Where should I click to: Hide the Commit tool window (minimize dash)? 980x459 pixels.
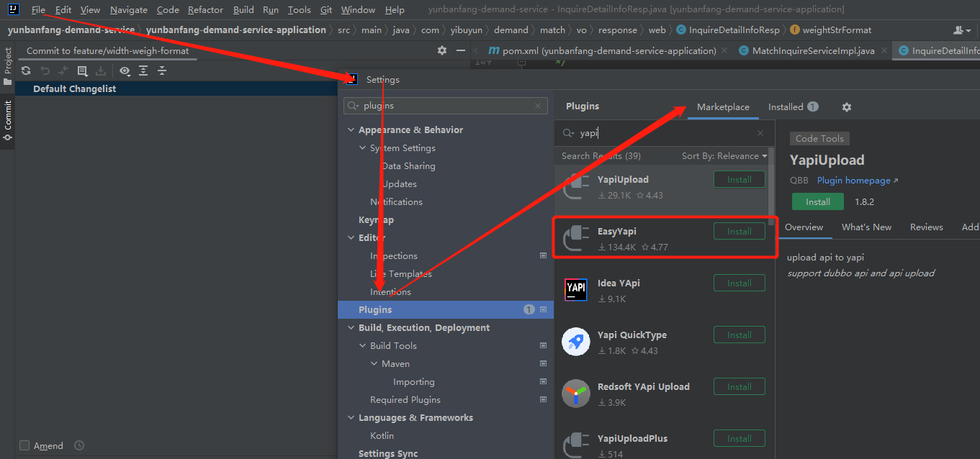pos(461,50)
